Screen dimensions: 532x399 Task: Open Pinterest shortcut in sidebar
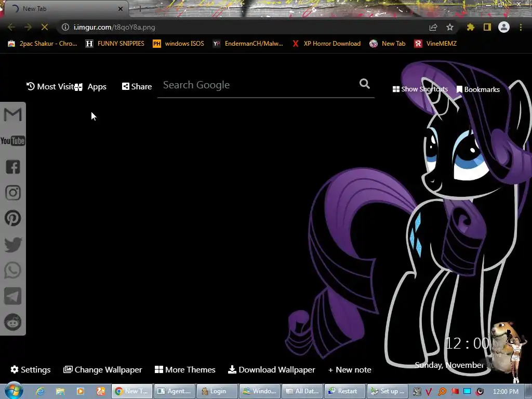tap(13, 218)
